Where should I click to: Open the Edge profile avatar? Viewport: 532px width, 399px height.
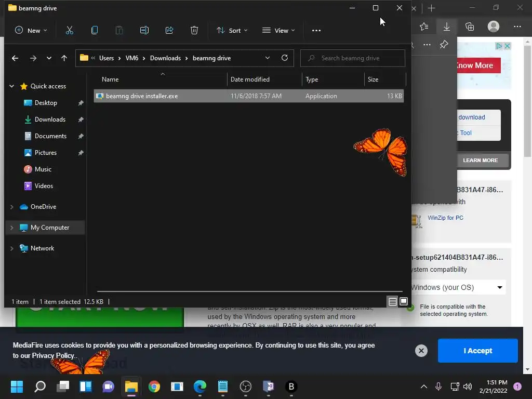(x=494, y=26)
